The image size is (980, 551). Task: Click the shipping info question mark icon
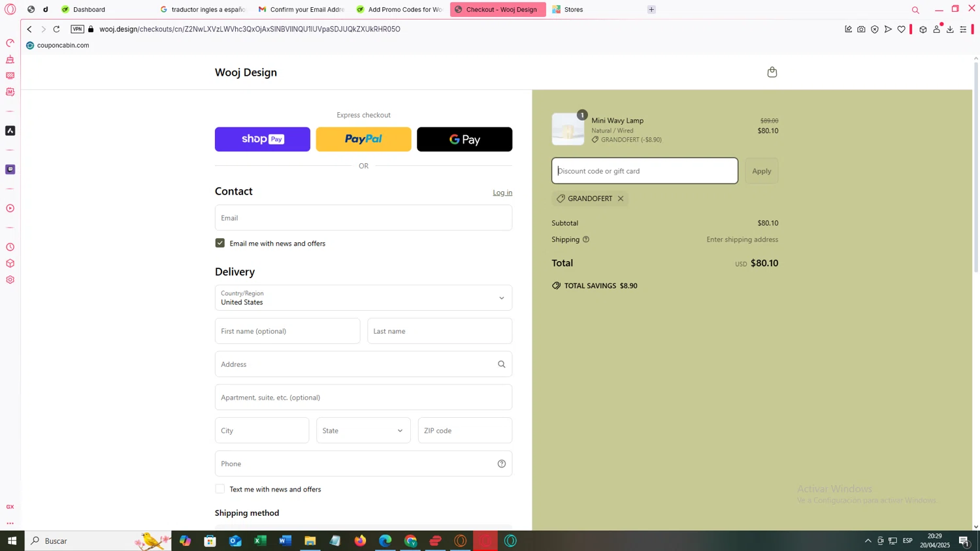tap(586, 240)
